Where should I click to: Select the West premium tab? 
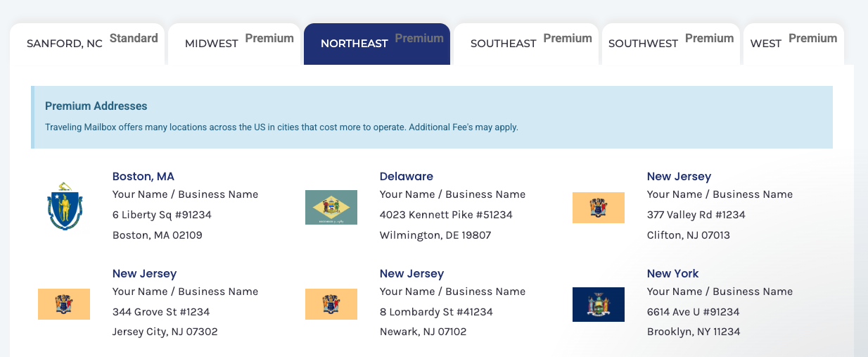[x=793, y=44]
